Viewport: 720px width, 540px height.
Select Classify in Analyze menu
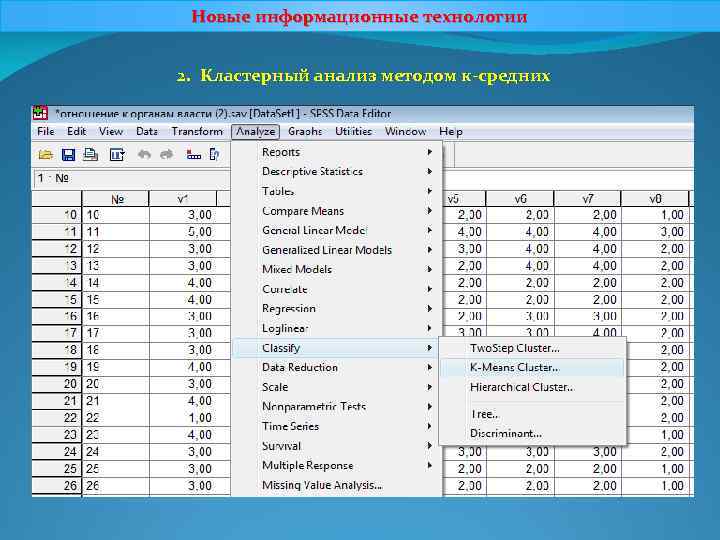(337, 348)
